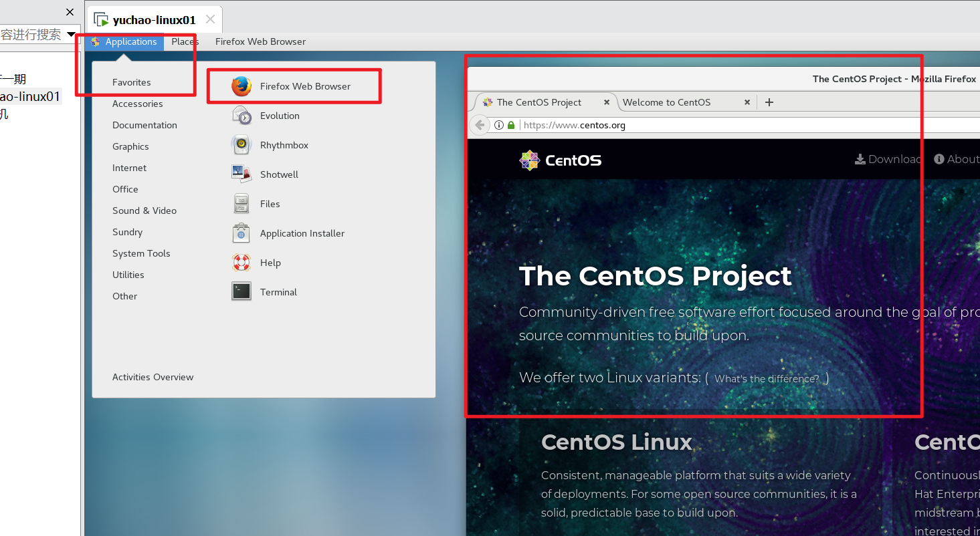Select the System Tools category
Screen dimensions: 980x536
pos(141,253)
